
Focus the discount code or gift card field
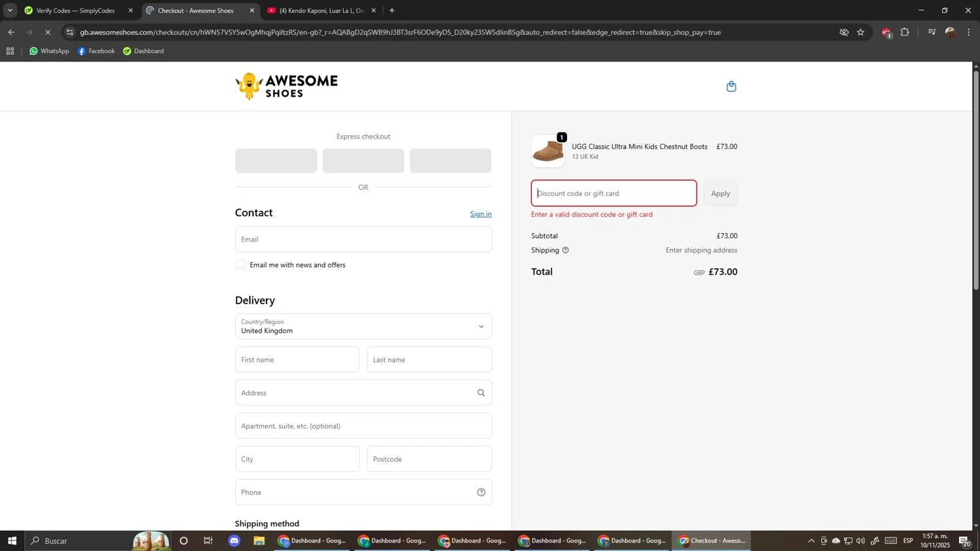(x=614, y=193)
